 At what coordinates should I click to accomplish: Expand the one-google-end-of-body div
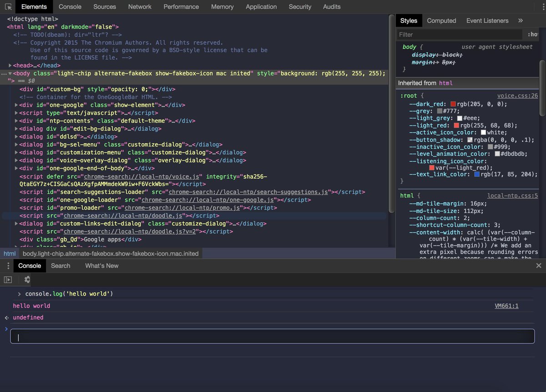pos(16,168)
